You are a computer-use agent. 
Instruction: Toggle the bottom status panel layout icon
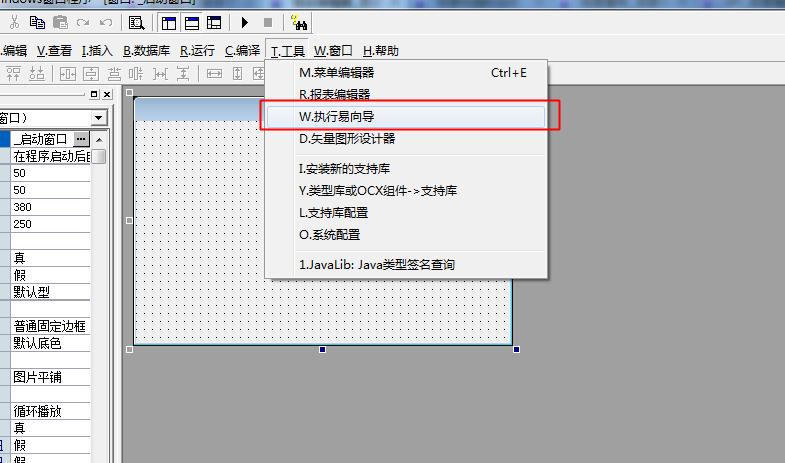(x=192, y=23)
